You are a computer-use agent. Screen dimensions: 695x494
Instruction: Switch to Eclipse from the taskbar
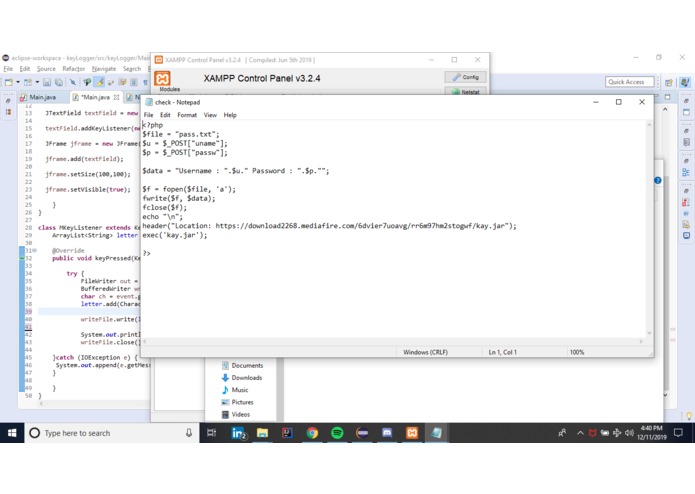point(362,433)
